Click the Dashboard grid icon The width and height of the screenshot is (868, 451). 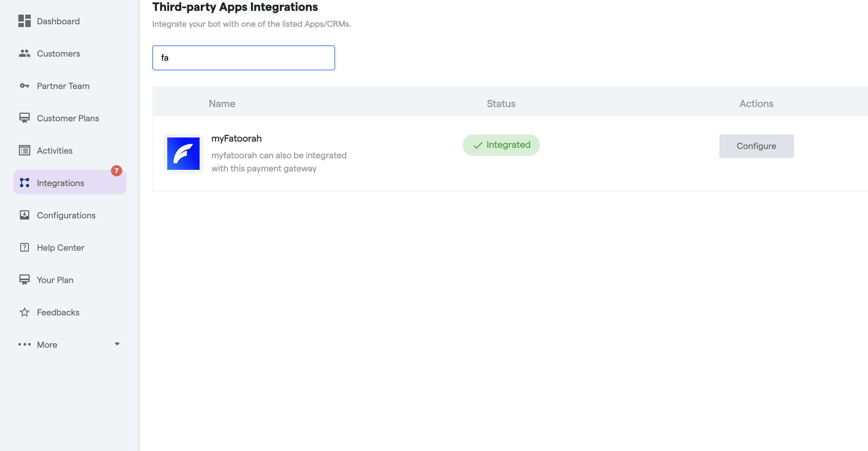click(24, 21)
